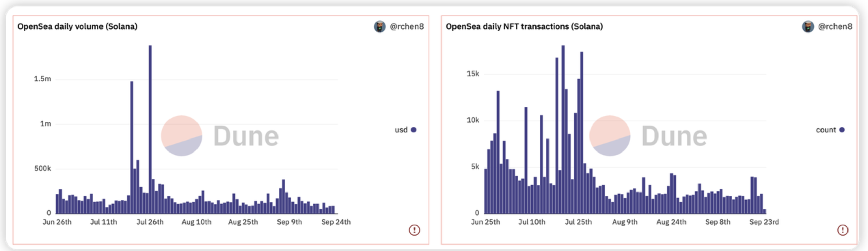This screenshot has height=251, width=868.
Task: Open @rchen8 profile link on volume chart
Action: [407, 26]
